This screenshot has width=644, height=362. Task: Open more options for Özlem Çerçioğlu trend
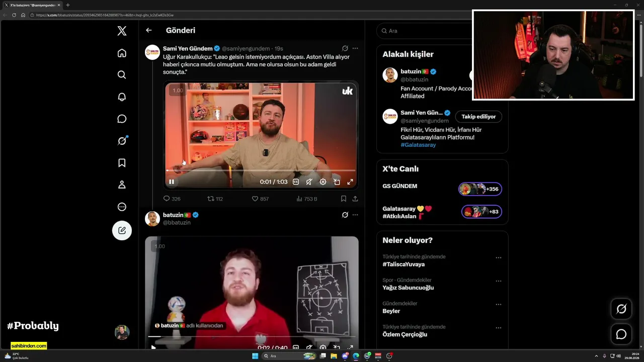(x=499, y=328)
